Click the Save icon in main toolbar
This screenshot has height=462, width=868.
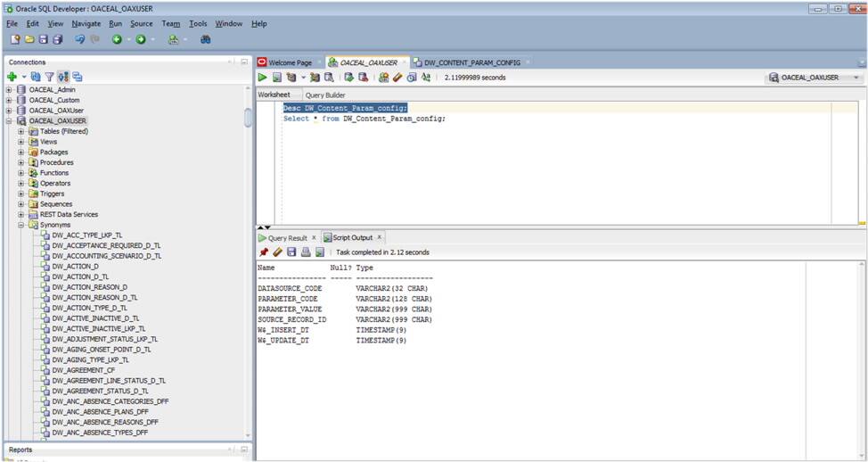(x=43, y=39)
